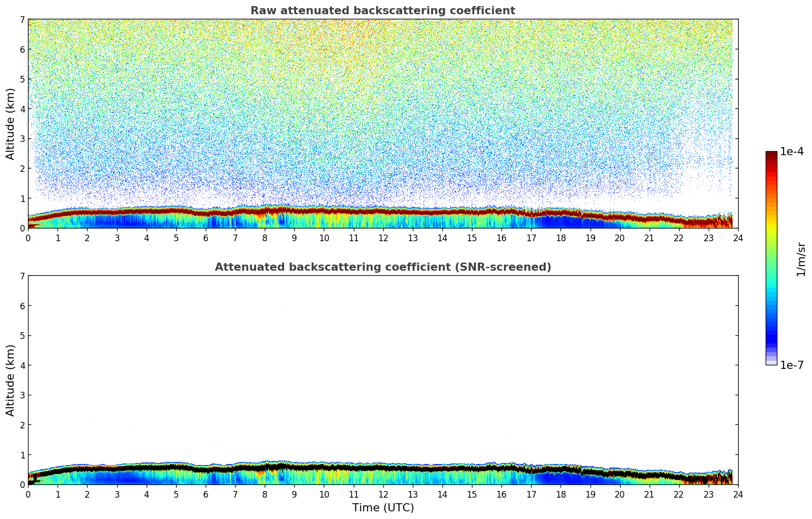Click the '15' time tick on top plot
Image resolution: width=812 pixels, height=519 pixels.
472,238
